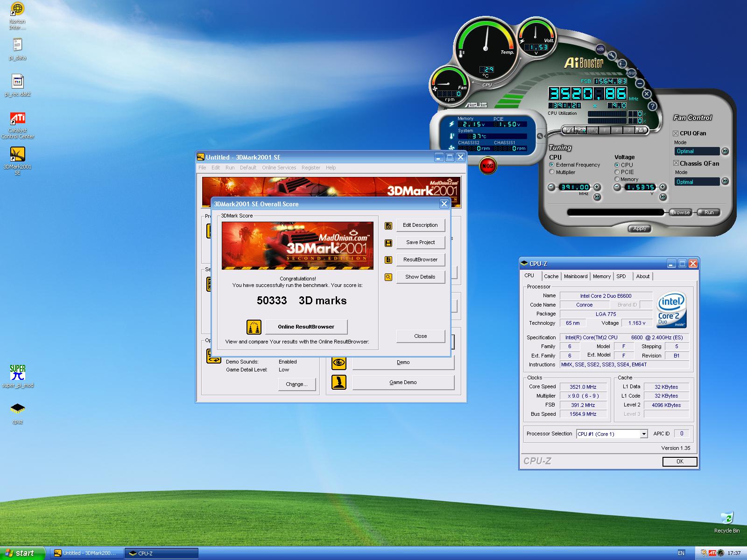
Task: Switch to the Mainboard tab in CPU-Z
Action: 576,276
